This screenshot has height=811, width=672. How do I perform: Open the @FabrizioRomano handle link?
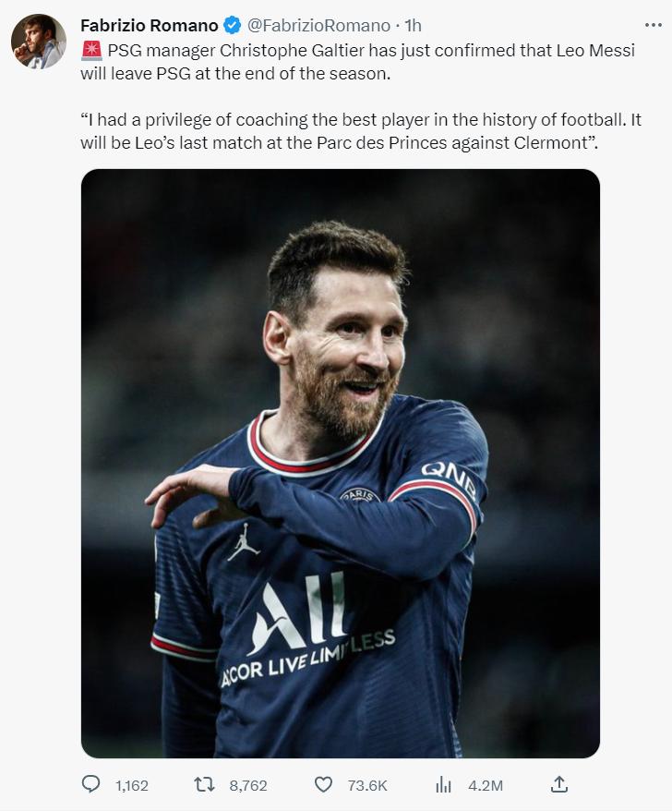(318, 25)
